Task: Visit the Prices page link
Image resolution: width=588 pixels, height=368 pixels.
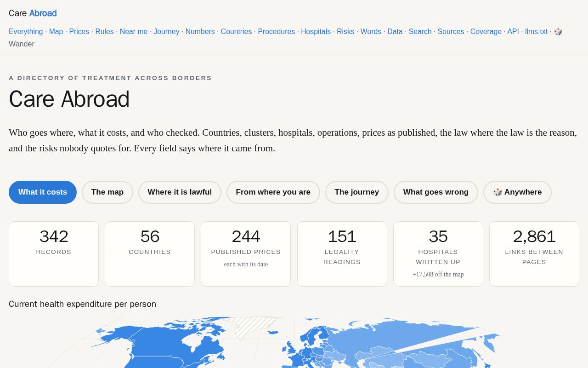Action: click(79, 32)
